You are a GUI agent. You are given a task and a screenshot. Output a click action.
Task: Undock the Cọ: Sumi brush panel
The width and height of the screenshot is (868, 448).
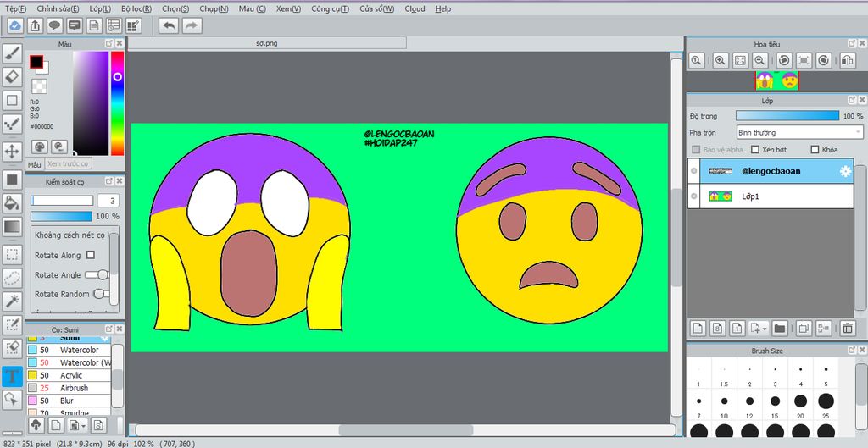[109, 329]
